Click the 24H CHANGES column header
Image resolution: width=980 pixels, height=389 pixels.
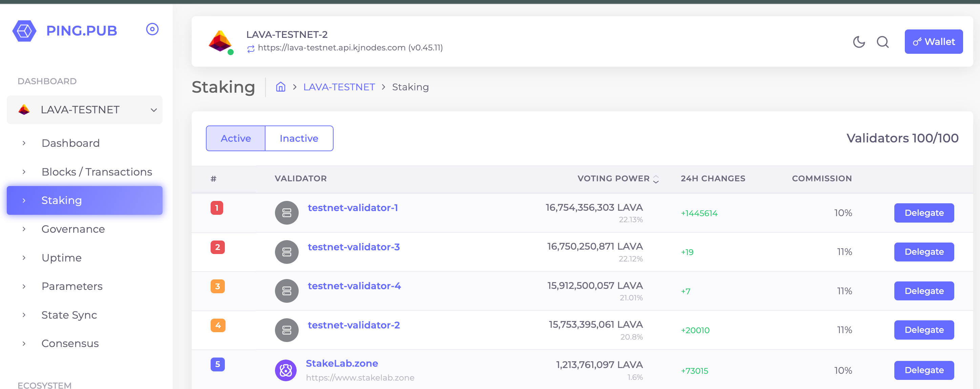coord(713,179)
